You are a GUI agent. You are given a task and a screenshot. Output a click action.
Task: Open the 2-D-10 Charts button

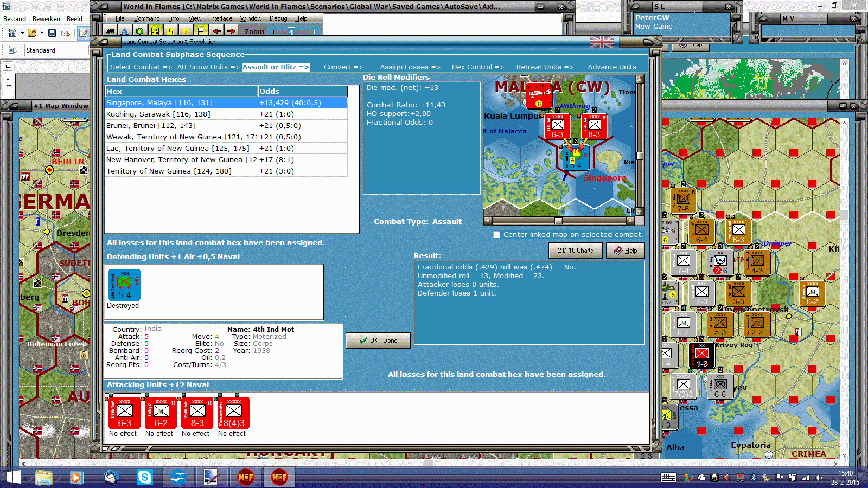pyautogui.click(x=576, y=251)
